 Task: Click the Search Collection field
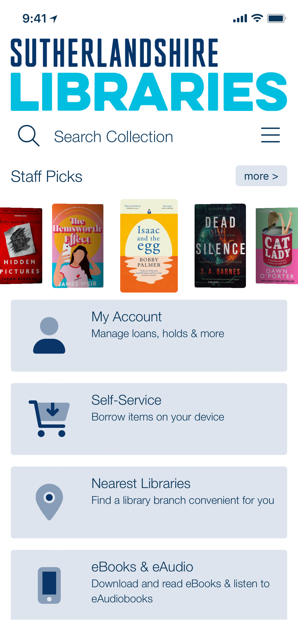point(113,137)
